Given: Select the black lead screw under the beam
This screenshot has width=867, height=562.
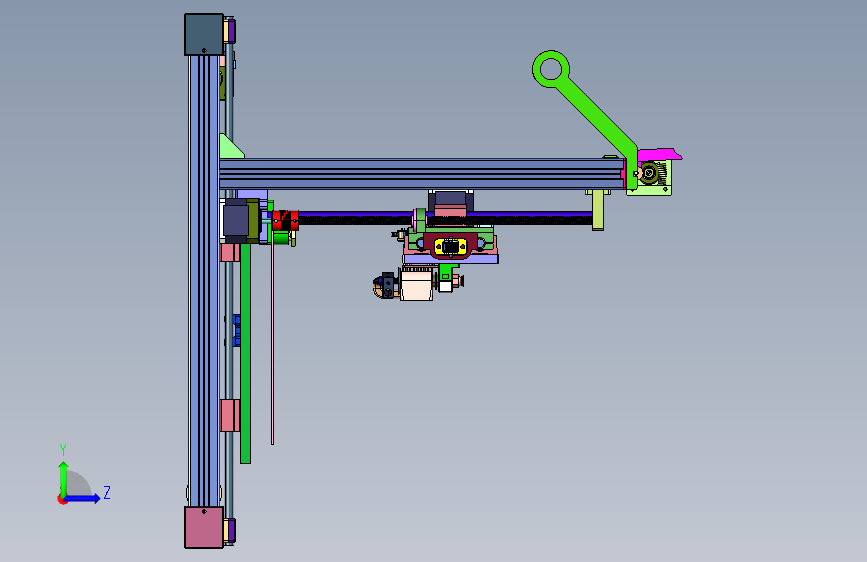Looking at the screenshot, I should (445, 220).
